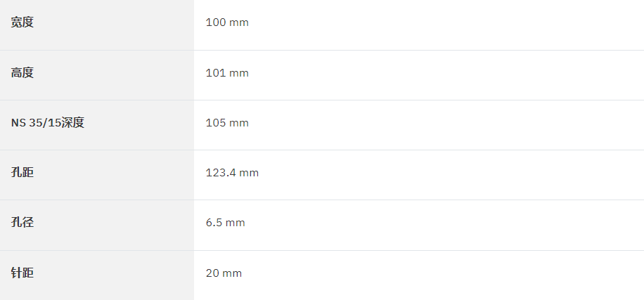The height and width of the screenshot is (300, 644).
Task: Click the 孔径 label cell
Action: coord(97,225)
